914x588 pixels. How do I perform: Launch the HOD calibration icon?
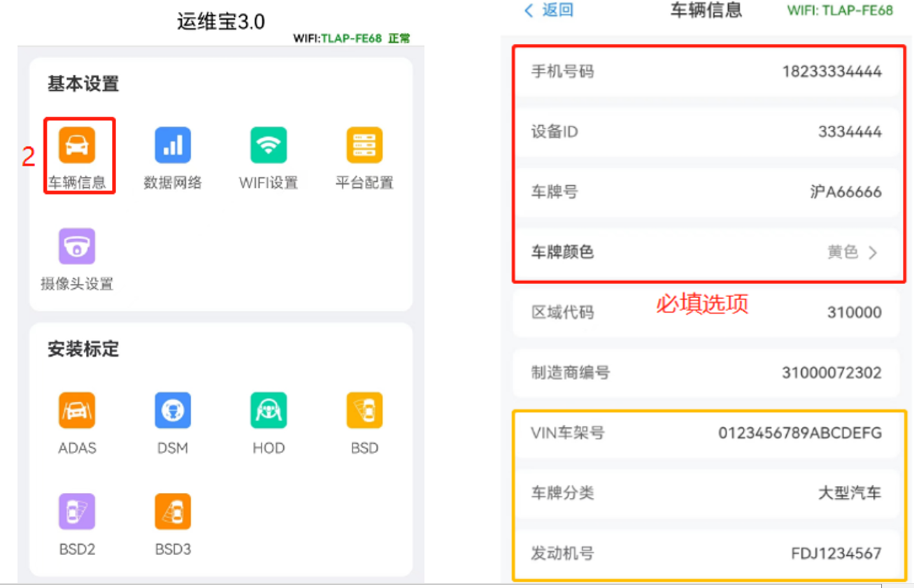(x=269, y=410)
